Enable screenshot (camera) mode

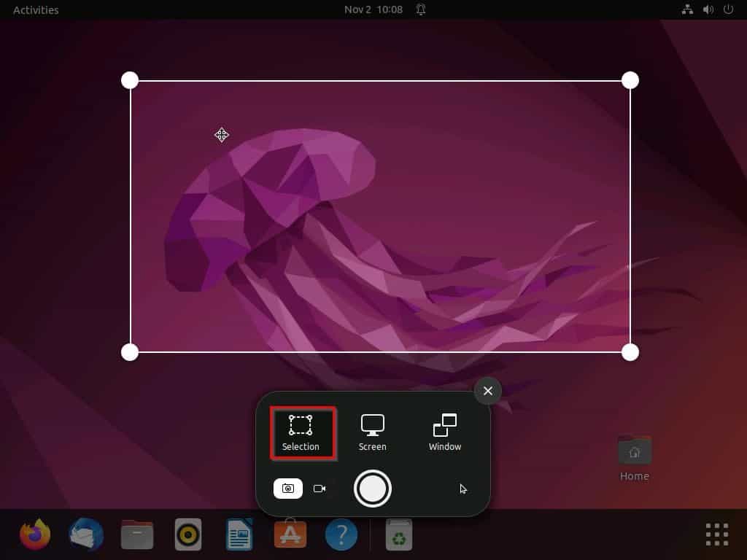[x=287, y=489]
